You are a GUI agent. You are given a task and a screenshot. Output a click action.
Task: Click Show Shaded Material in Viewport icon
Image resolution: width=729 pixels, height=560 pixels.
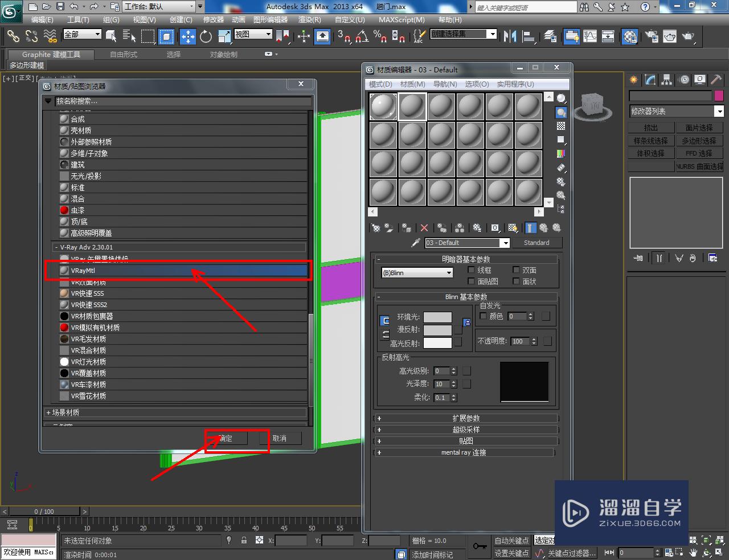pos(513,228)
